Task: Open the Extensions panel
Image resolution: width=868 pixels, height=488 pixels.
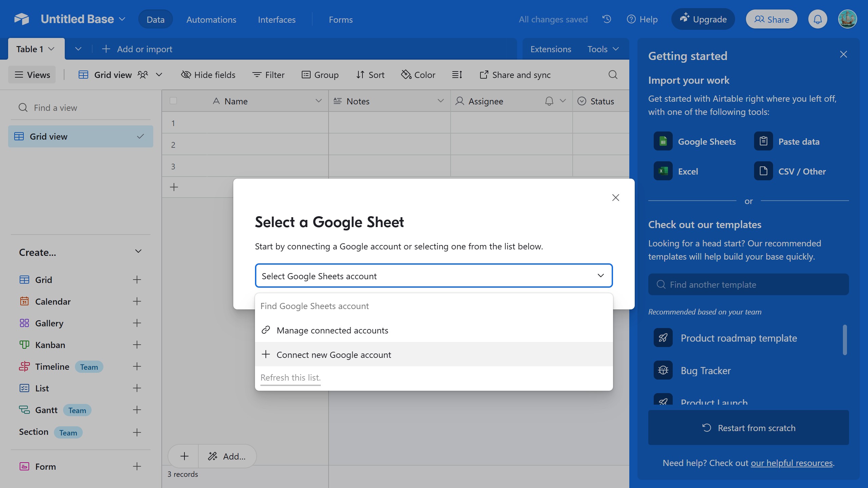Action: tap(551, 49)
